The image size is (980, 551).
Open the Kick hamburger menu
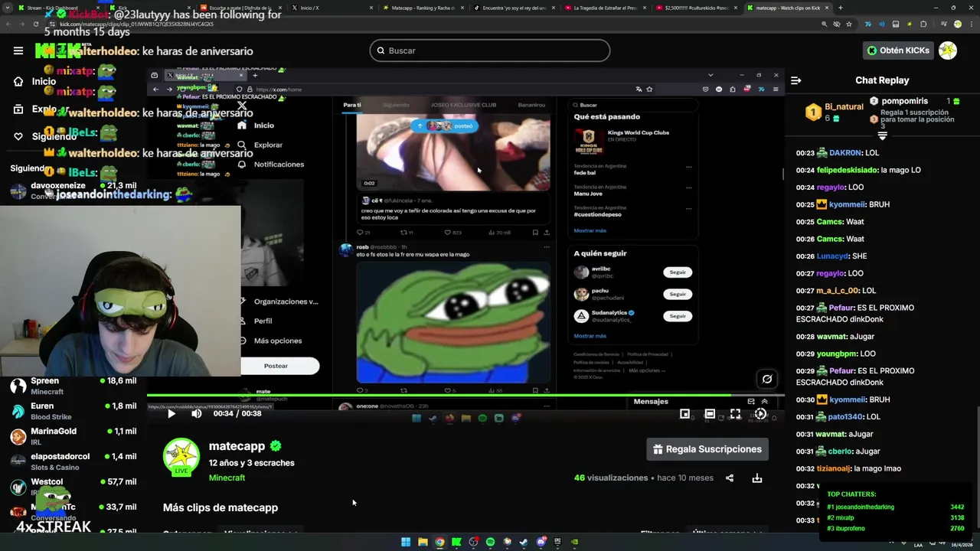18,51
